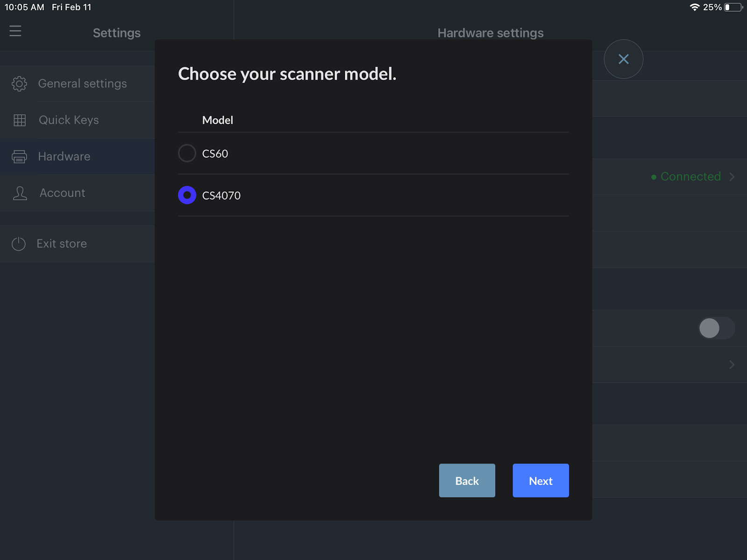
Task: Click the Connected status label
Action: click(690, 177)
